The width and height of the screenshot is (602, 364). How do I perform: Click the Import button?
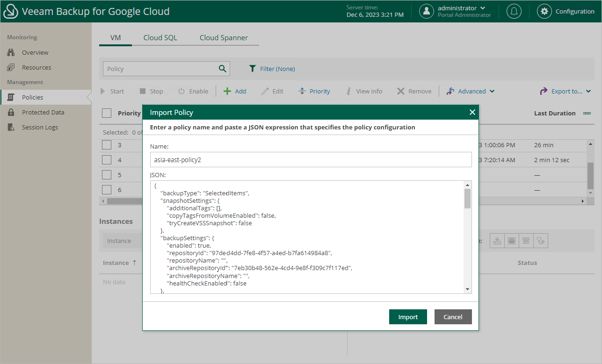coord(408,317)
